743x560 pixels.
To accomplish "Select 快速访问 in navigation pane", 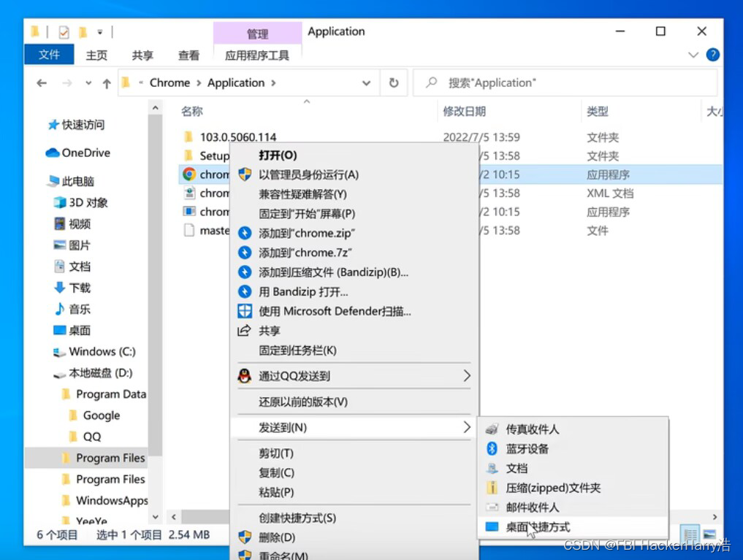I will pyautogui.click(x=76, y=125).
